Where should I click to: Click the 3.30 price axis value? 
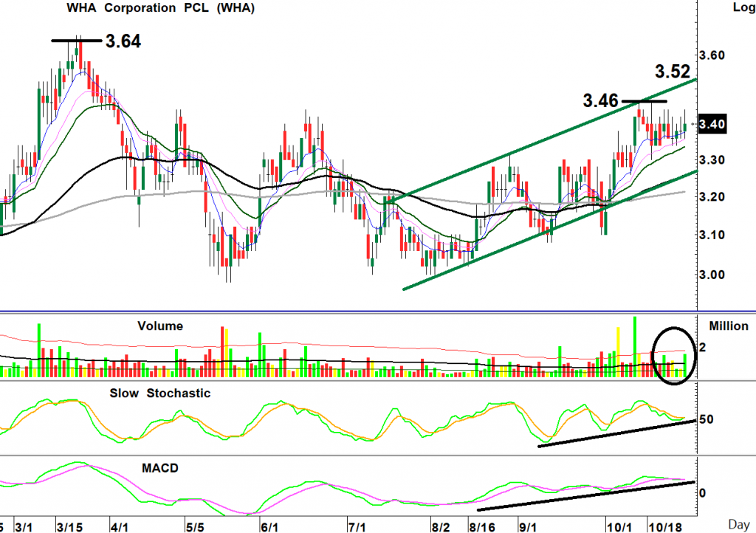712,159
